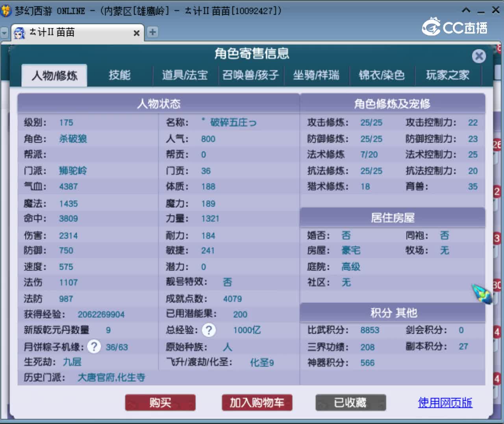Viewport: 504px width, 424px height.
Task: Open tab list dropdown at left of tab bar
Action: (x=4, y=33)
